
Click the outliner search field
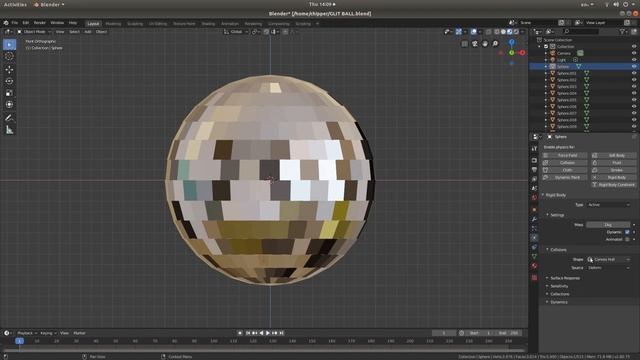(x=582, y=31)
